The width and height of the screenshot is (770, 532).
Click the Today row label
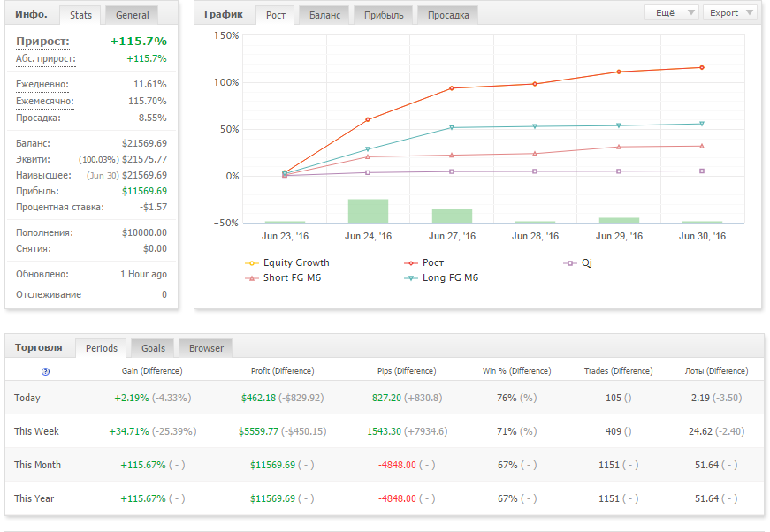(27, 398)
